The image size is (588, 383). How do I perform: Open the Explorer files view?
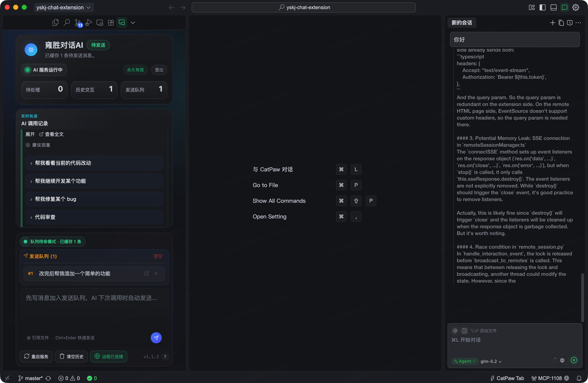[x=55, y=23]
